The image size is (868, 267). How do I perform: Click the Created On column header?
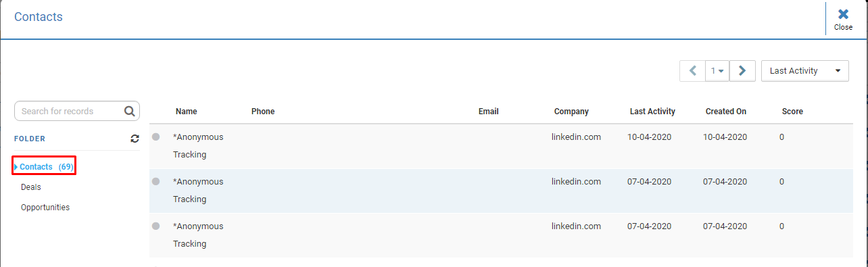pos(726,112)
